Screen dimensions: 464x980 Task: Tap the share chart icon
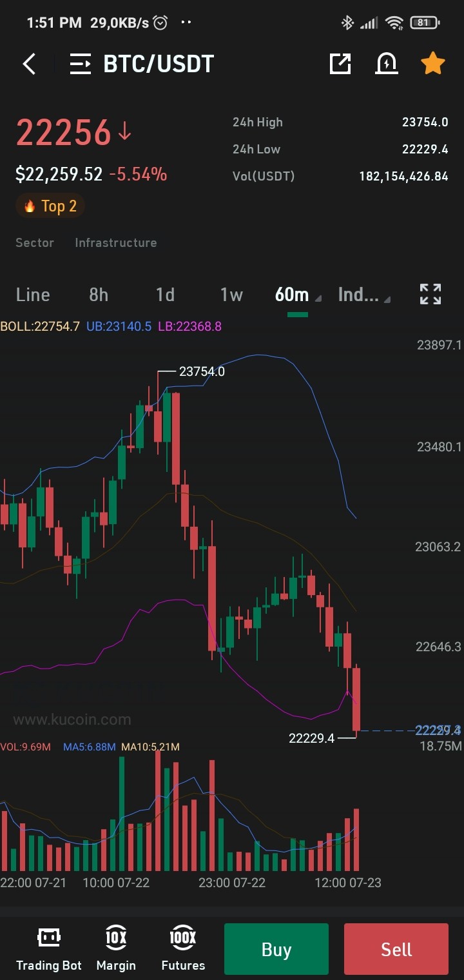coord(340,63)
